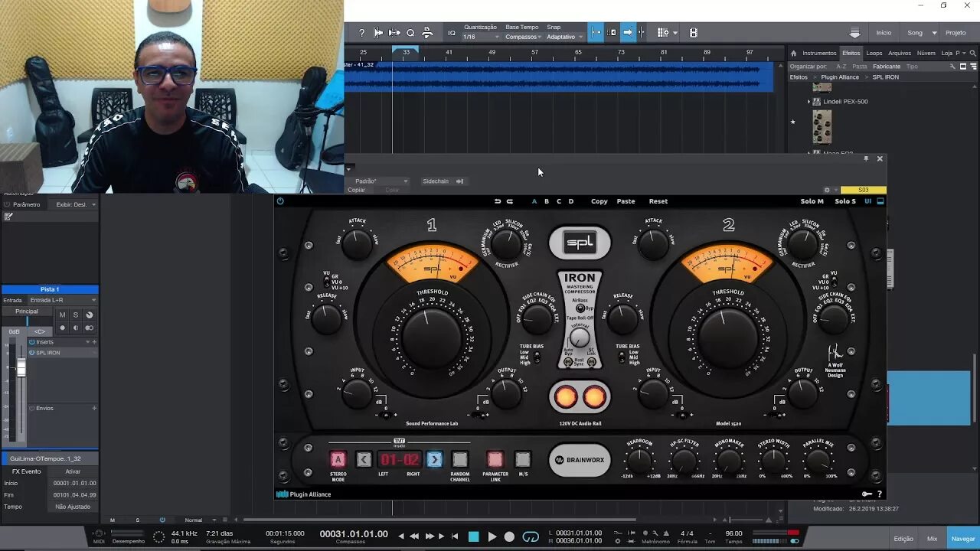The width and height of the screenshot is (980, 551).
Task: Click the plugin power bypass icon
Action: (280, 201)
